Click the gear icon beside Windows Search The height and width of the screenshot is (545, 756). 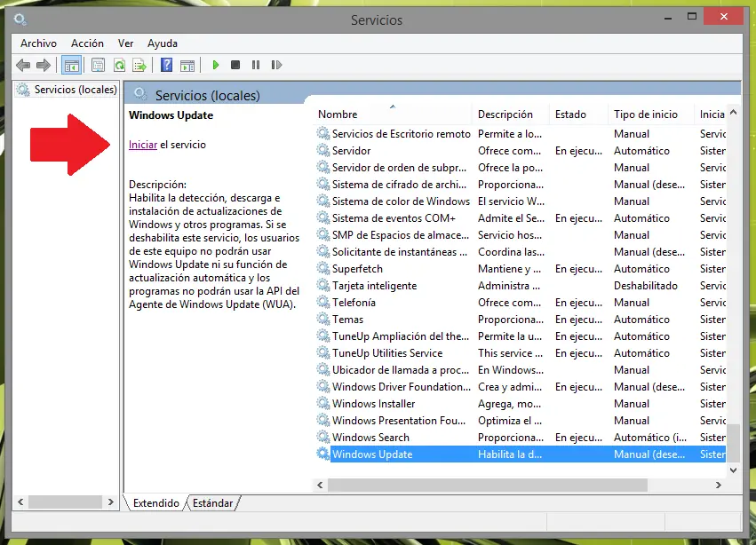tap(323, 437)
